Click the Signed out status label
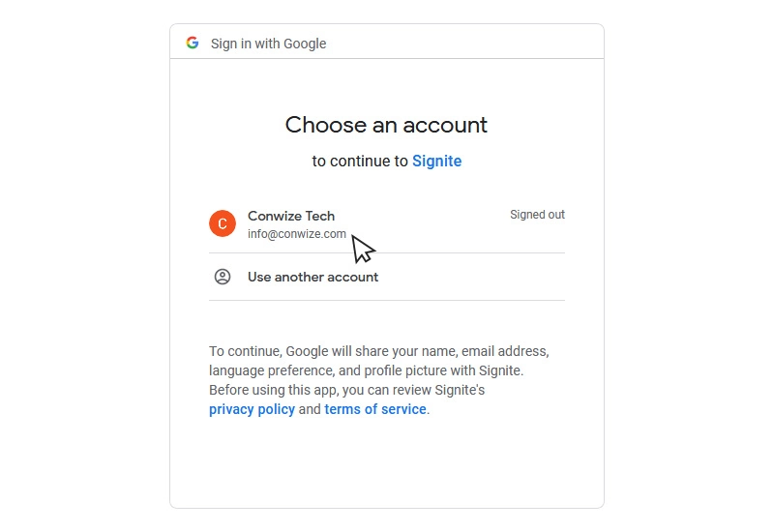774x532 pixels. pos(537,215)
